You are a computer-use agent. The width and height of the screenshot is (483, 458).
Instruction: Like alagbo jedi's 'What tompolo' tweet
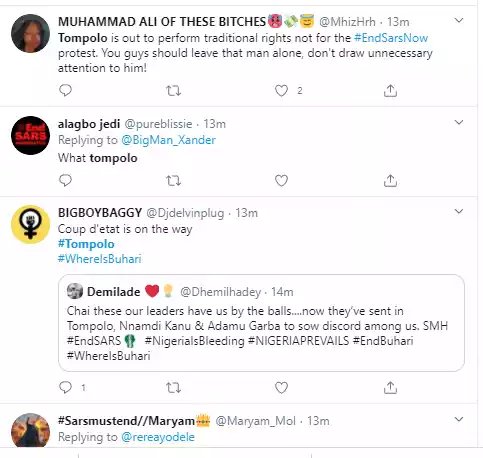click(281, 181)
